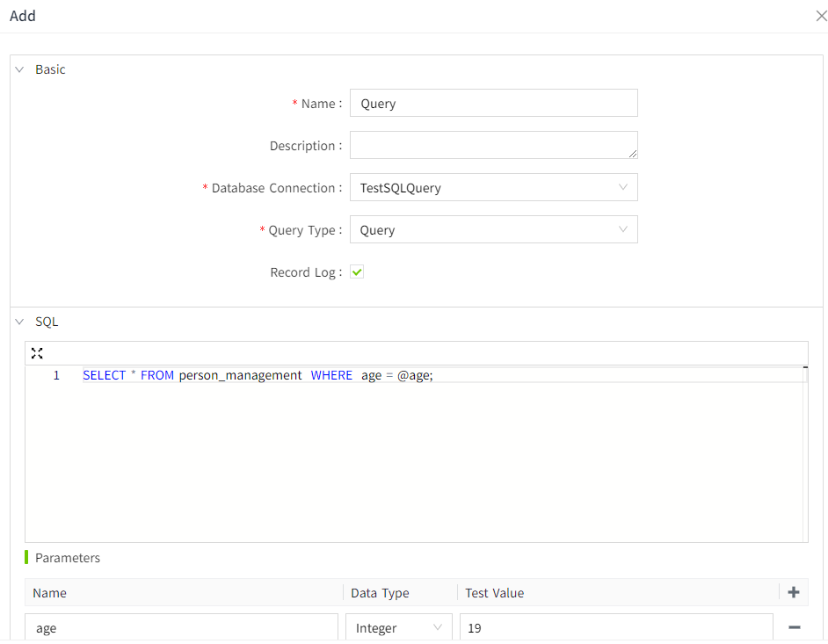Click the Test Value field showing 19
The image size is (828, 644).
tap(615, 628)
